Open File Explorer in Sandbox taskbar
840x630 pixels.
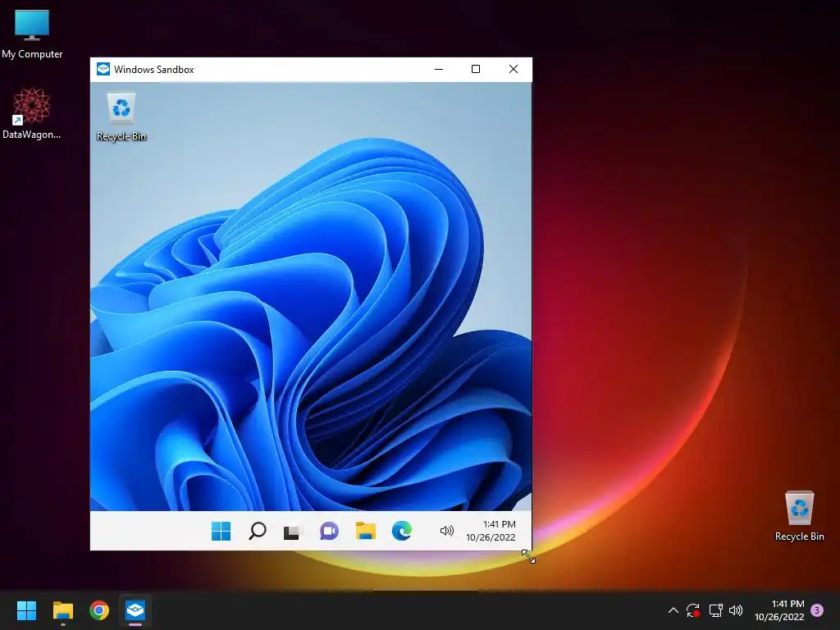pyautogui.click(x=365, y=531)
